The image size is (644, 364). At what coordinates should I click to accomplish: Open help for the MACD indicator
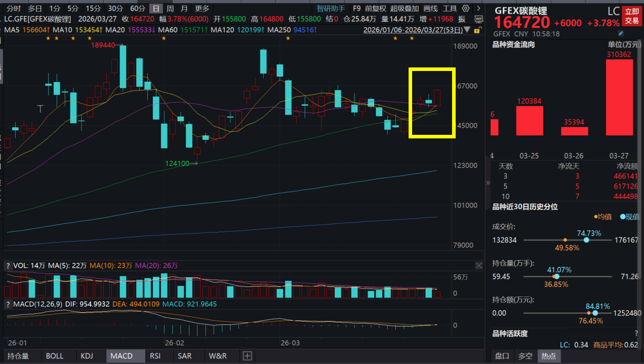(x=8, y=304)
